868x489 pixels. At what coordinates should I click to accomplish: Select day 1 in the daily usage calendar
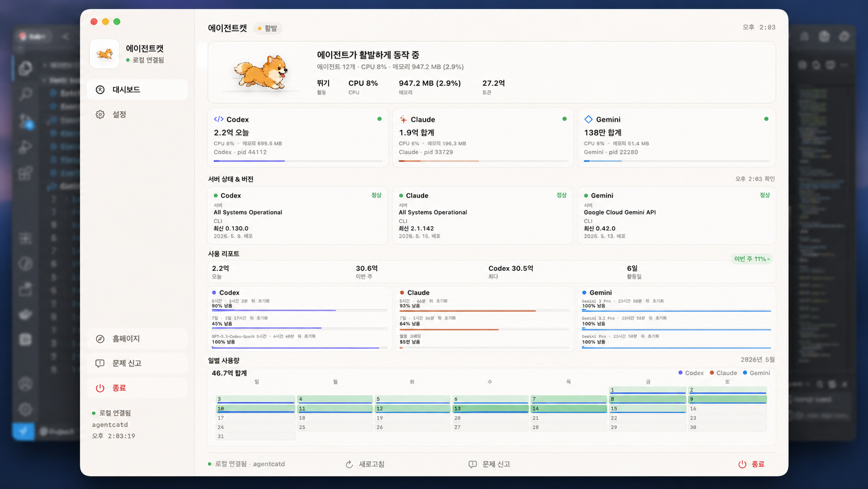(x=647, y=390)
